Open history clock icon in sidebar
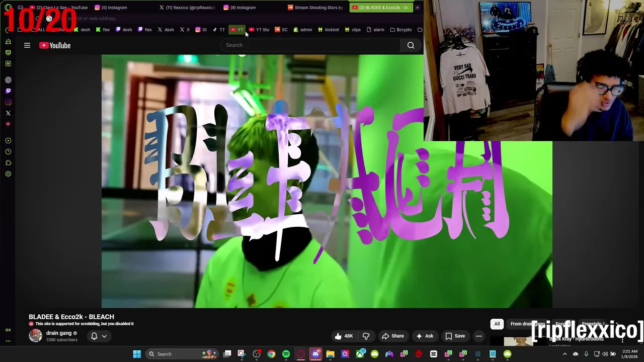Image resolution: width=644 pixels, height=362 pixels. (8, 152)
